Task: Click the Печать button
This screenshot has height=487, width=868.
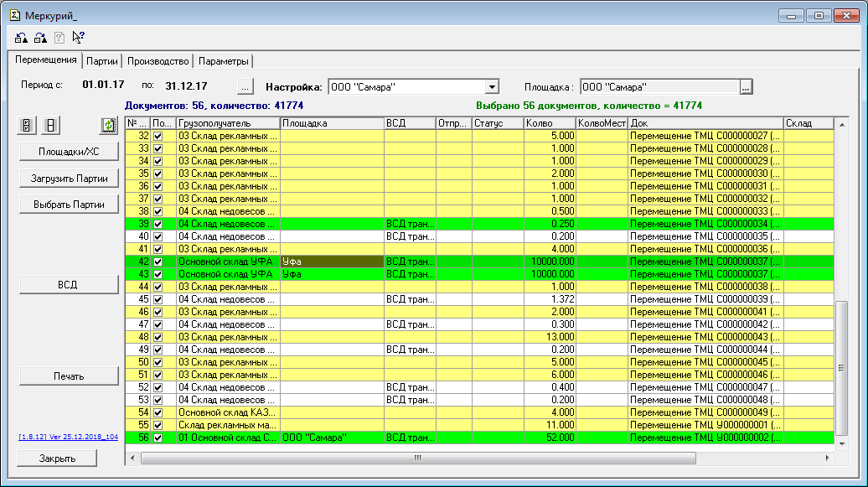Action: tap(69, 376)
